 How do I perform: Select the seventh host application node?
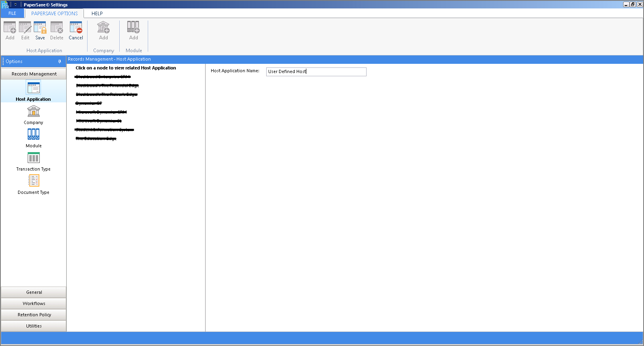(x=104, y=130)
